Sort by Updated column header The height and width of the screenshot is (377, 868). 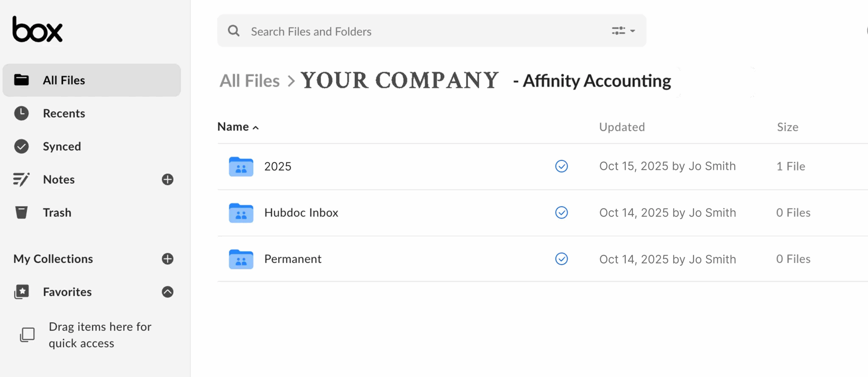[622, 127]
